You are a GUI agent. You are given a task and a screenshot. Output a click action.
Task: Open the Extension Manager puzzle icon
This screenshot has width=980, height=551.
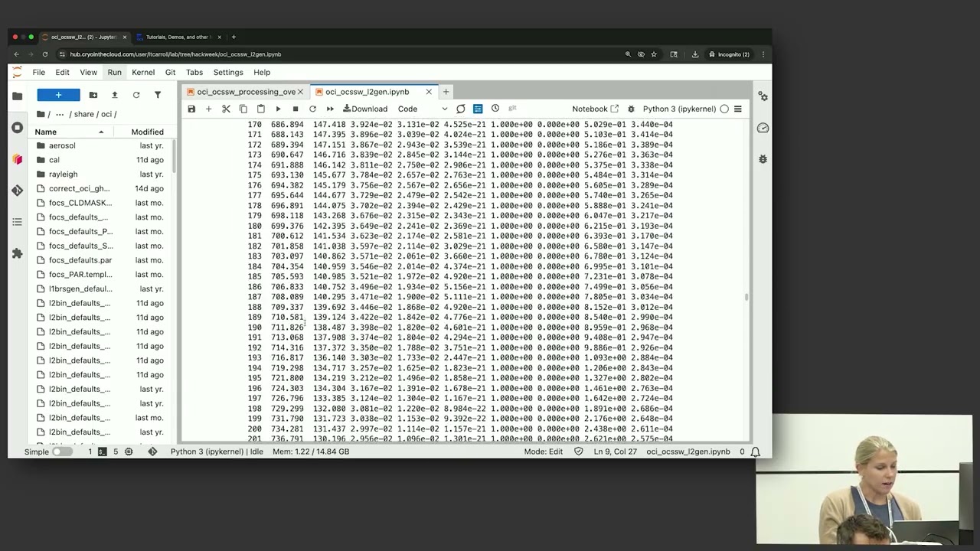point(17,253)
